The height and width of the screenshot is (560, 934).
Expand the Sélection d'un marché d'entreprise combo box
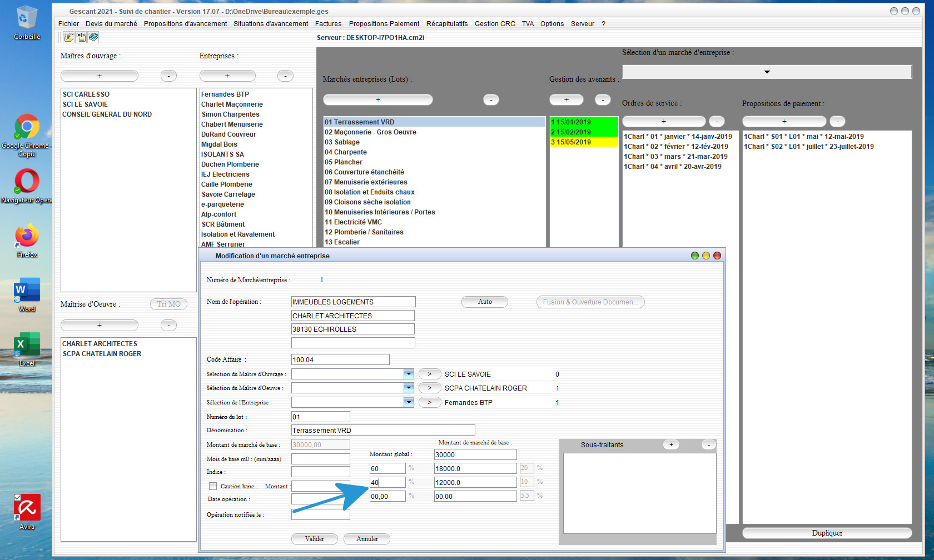coord(767,72)
